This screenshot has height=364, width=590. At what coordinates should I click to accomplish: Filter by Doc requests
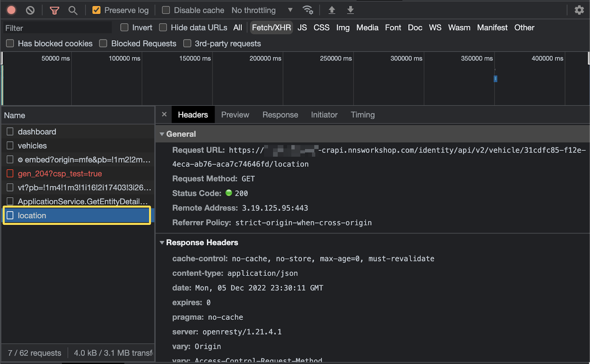415,28
